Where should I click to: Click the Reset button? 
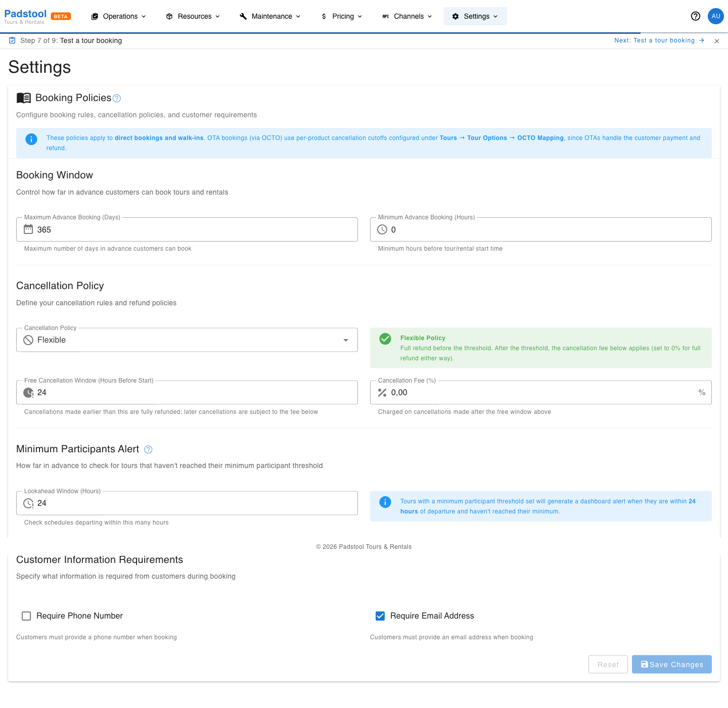tap(608, 665)
